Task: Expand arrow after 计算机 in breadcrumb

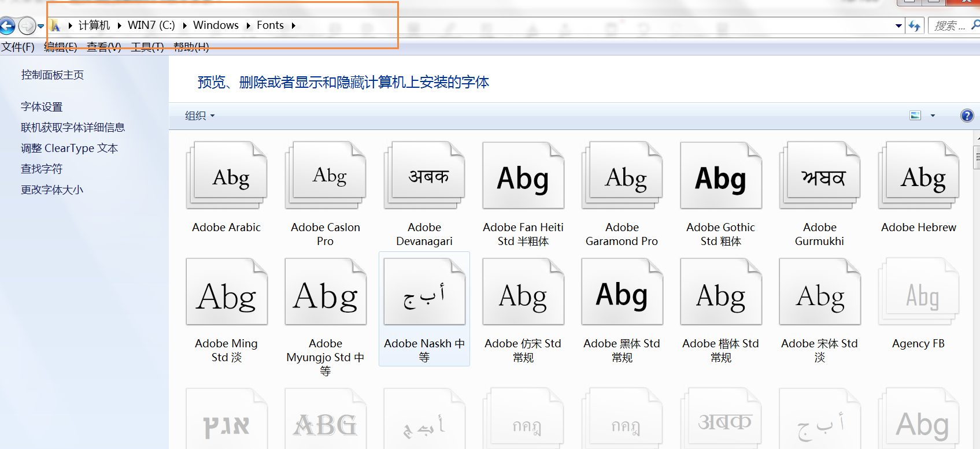Action: click(x=119, y=25)
